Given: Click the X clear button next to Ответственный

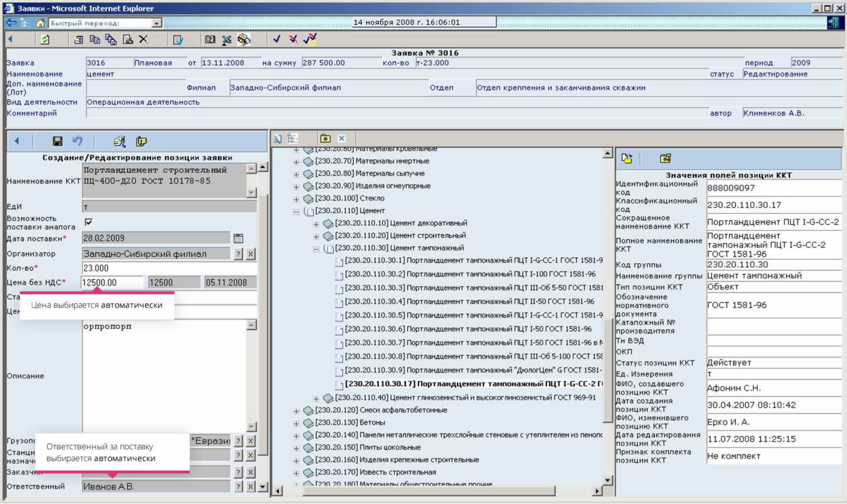Looking at the screenshot, I should pos(251,486).
